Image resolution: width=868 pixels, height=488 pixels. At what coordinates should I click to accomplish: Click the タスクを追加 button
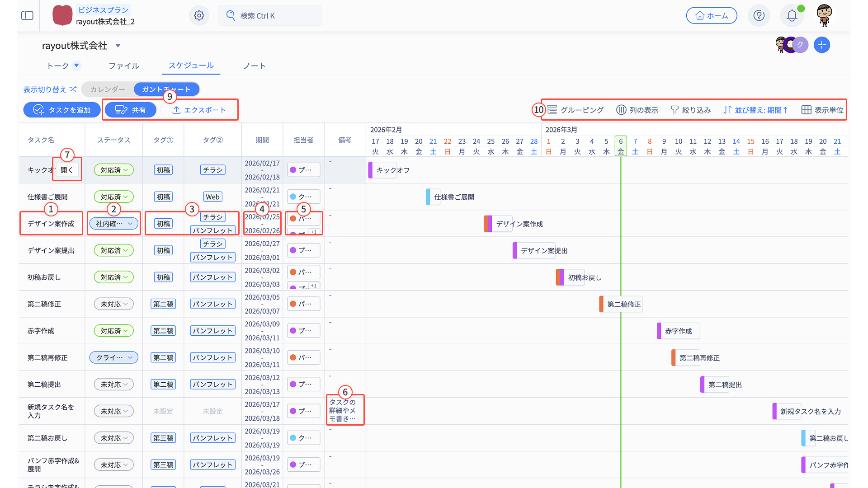[62, 110]
